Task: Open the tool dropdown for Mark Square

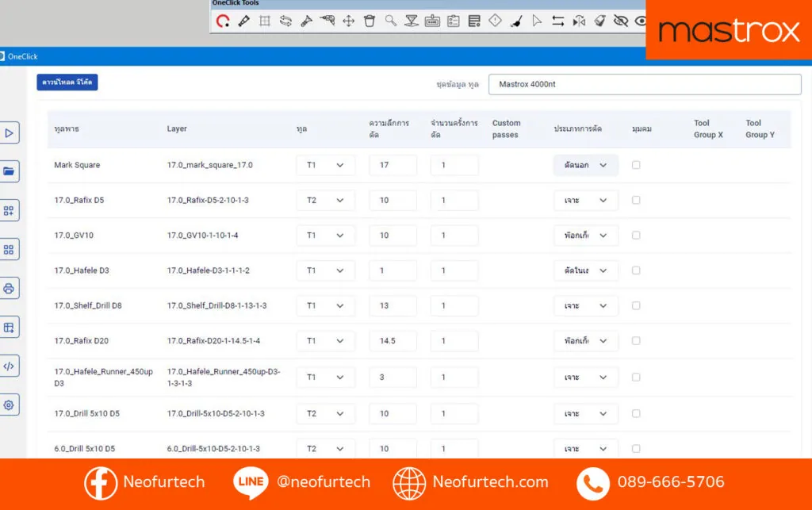Action: pyautogui.click(x=326, y=165)
